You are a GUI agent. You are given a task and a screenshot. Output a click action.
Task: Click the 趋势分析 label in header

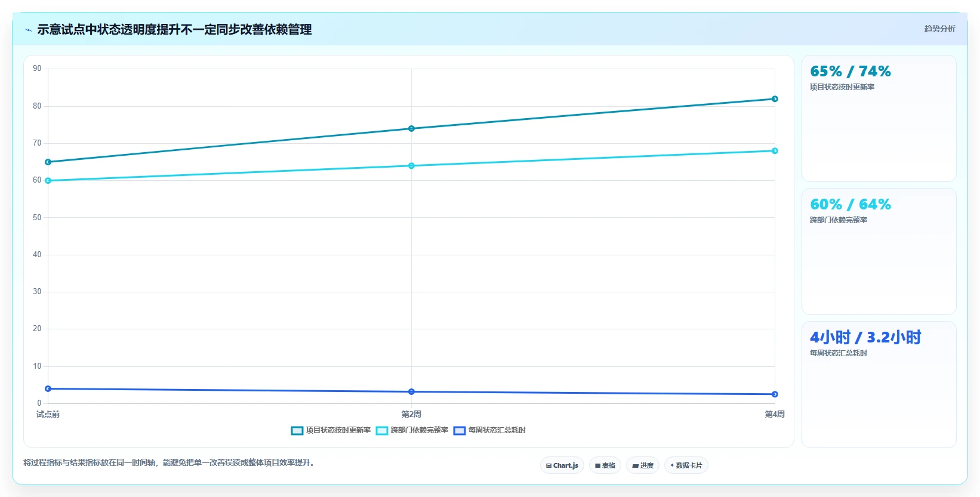coord(939,29)
